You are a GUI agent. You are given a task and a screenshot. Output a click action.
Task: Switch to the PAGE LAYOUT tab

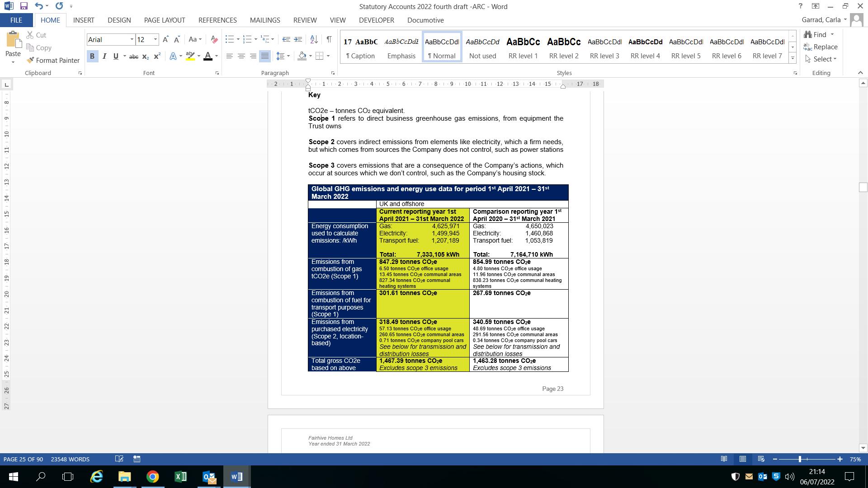(x=165, y=20)
